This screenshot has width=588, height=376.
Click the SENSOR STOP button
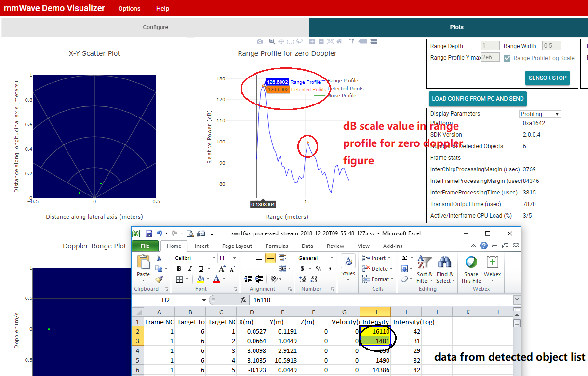click(x=548, y=78)
